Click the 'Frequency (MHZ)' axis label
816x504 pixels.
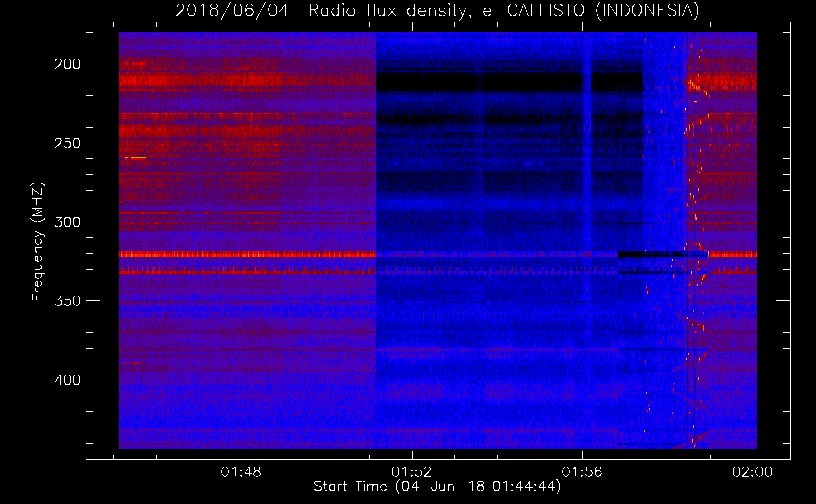coord(38,242)
